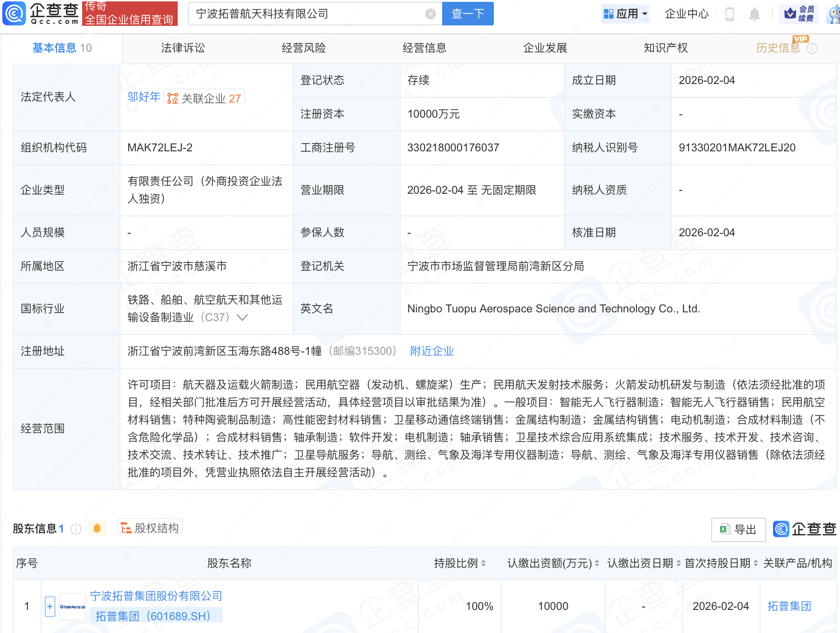Image resolution: width=840 pixels, height=633 pixels.
Task: Click the mobile phone icon near 企业中心
Action: [730, 13]
